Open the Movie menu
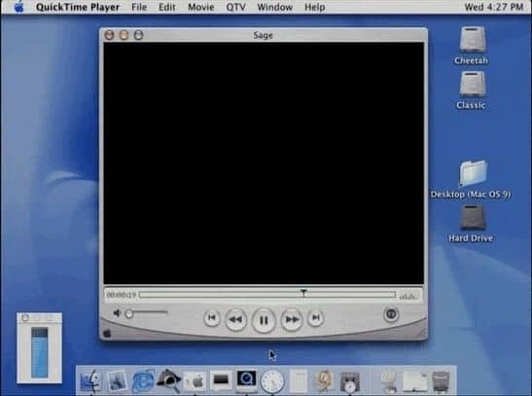532x396 pixels. click(x=201, y=7)
